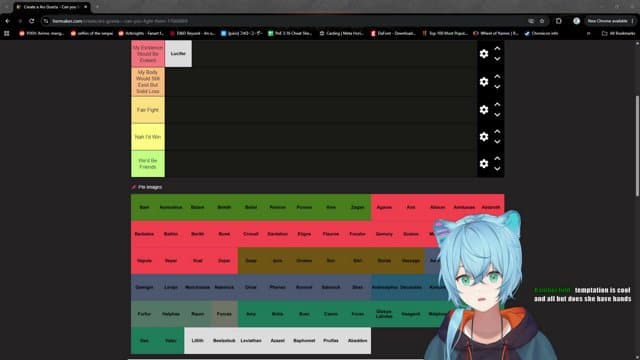Move My Existence Would Be Erased row up
The height and width of the screenshot is (360, 640).
coord(497,49)
